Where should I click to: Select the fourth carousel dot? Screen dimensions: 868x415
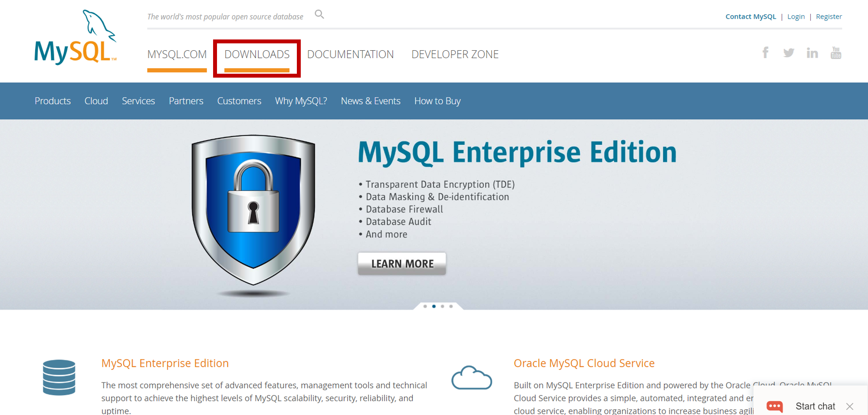tap(451, 306)
